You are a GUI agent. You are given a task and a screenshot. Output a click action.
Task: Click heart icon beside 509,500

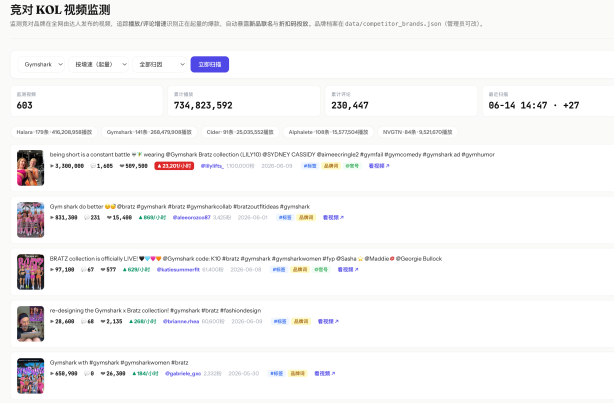click(x=122, y=166)
